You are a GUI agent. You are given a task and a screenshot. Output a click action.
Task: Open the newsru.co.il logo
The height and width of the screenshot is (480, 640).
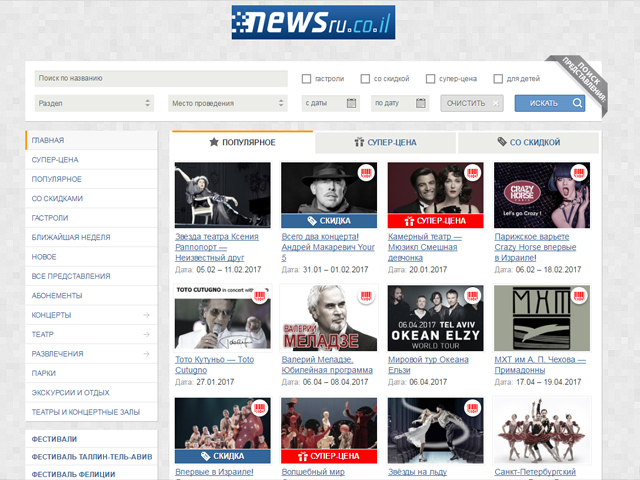pos(313,22)
